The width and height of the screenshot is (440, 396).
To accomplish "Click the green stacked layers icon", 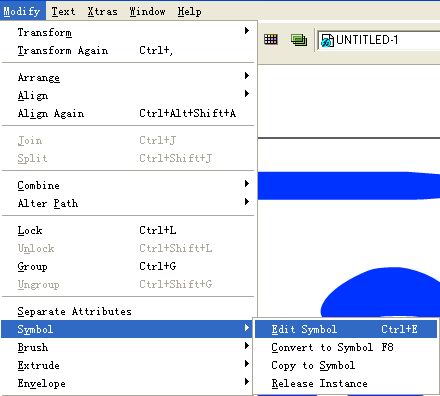I will [299, 40].
